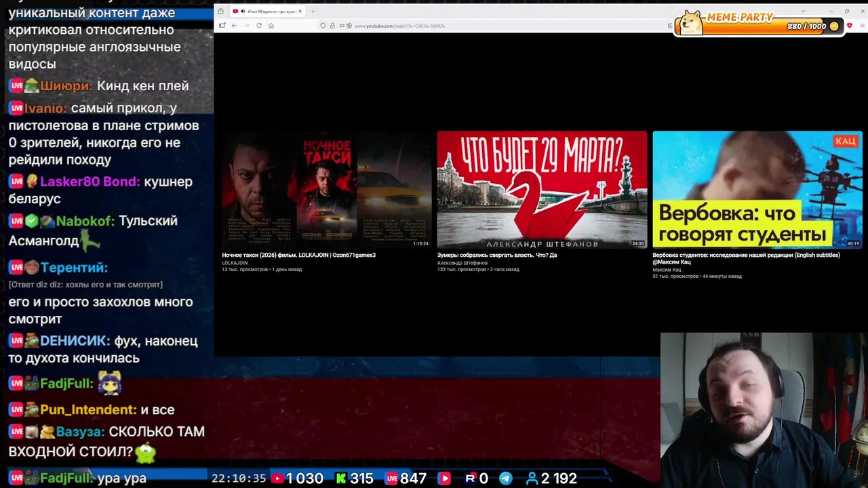The image size is (868, 488).
Task: Close the Илья Мэддисон browser tab
Action: tap(300, 11)
